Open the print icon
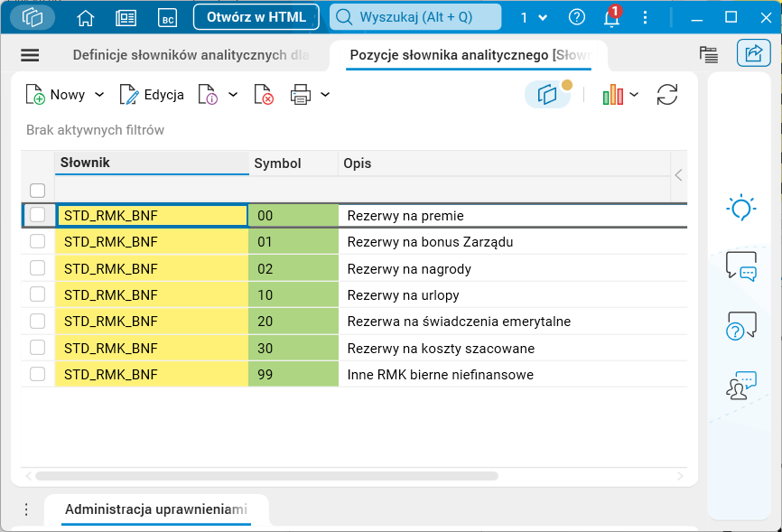Screen dimensions: 782x532 pyautogui.click(x=302, y=95)
